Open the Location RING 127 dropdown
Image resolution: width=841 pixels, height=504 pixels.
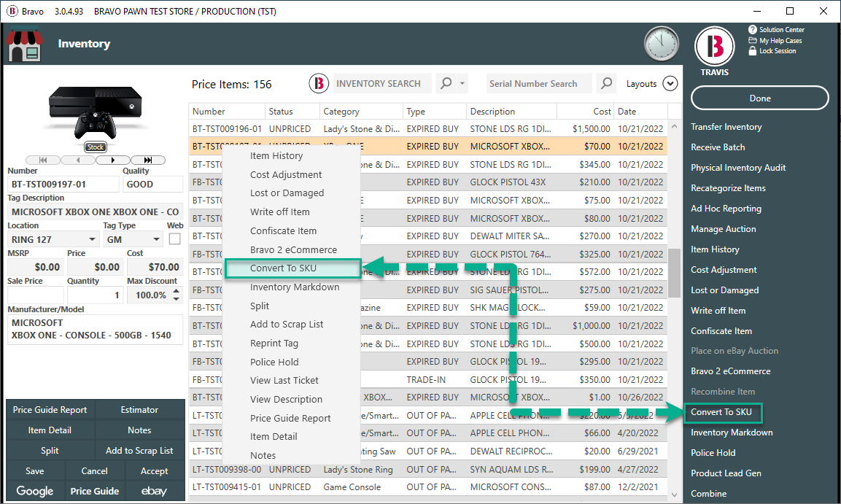tap(92, 239)
